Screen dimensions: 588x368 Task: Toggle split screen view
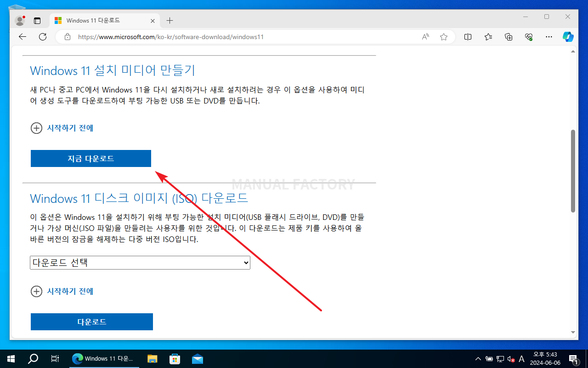pos(468,37)
